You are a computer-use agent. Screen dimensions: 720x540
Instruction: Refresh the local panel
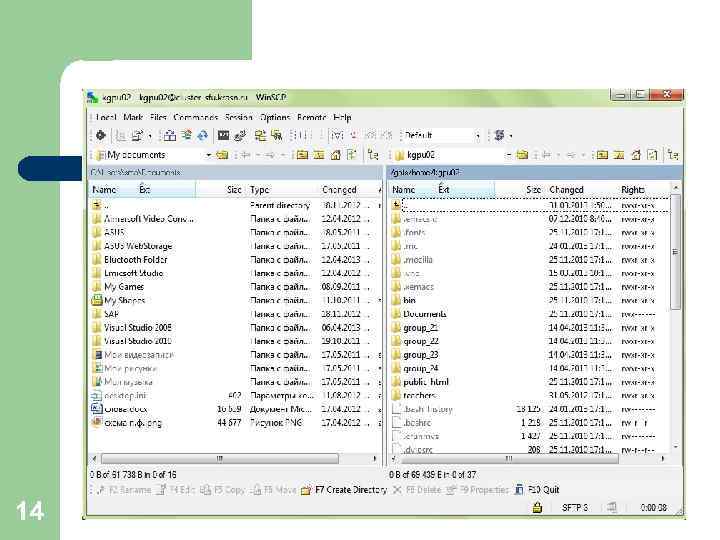coord(352,155)
